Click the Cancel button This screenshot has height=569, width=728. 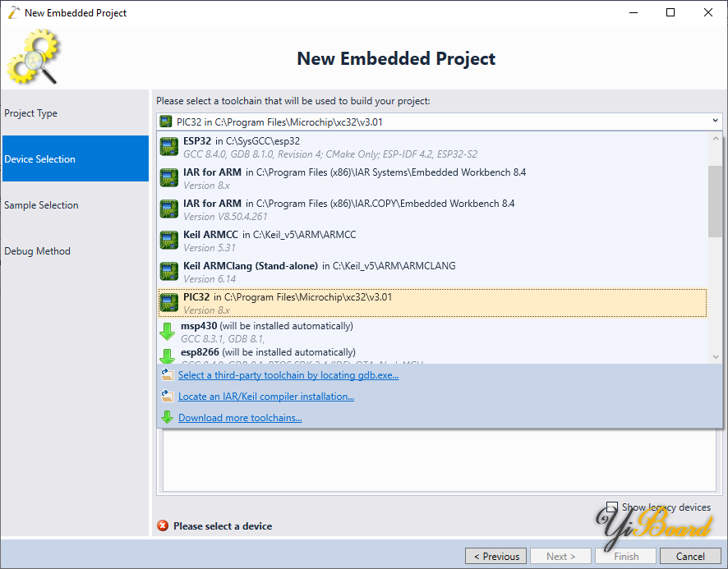coord(690,556)
